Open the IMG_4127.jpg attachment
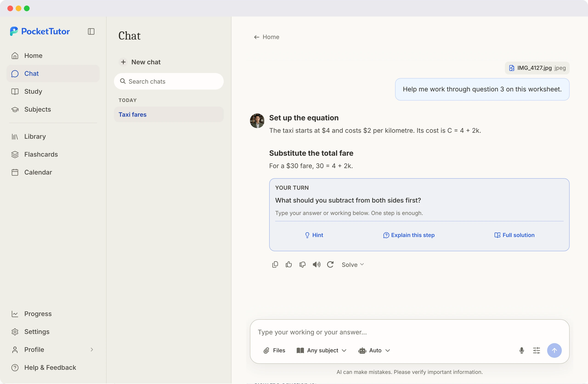 click(x=537, y=68)
